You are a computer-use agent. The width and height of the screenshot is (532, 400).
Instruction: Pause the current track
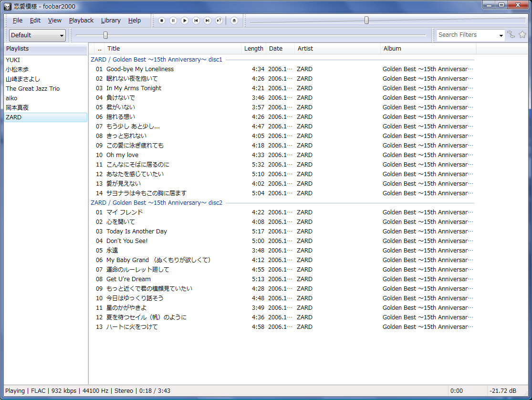(x=173, y=21)
